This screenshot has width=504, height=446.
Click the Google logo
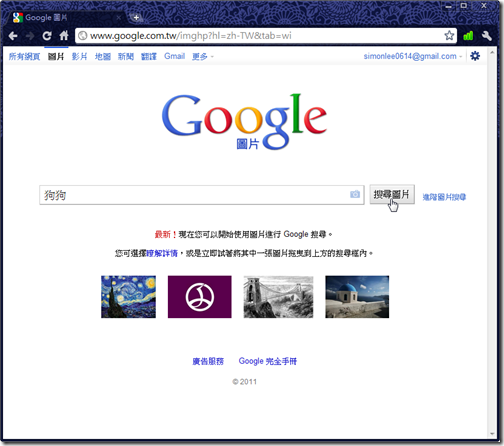(244, 121)
